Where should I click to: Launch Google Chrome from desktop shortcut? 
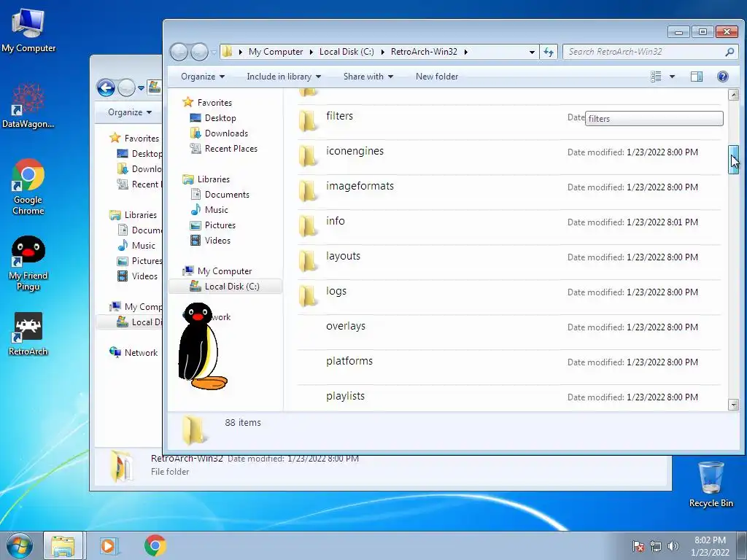pos(28,187)
